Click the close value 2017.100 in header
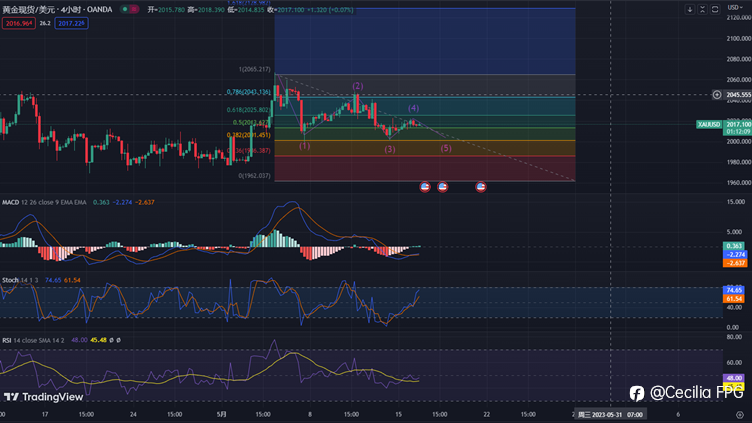752x423 pixels. 291,10
